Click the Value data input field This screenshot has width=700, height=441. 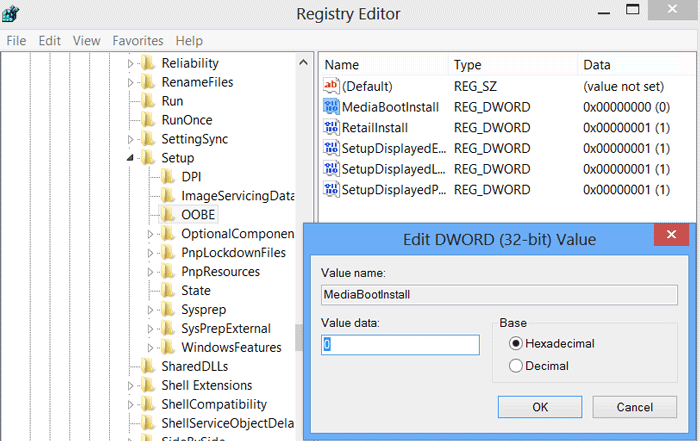coord(400,345)
